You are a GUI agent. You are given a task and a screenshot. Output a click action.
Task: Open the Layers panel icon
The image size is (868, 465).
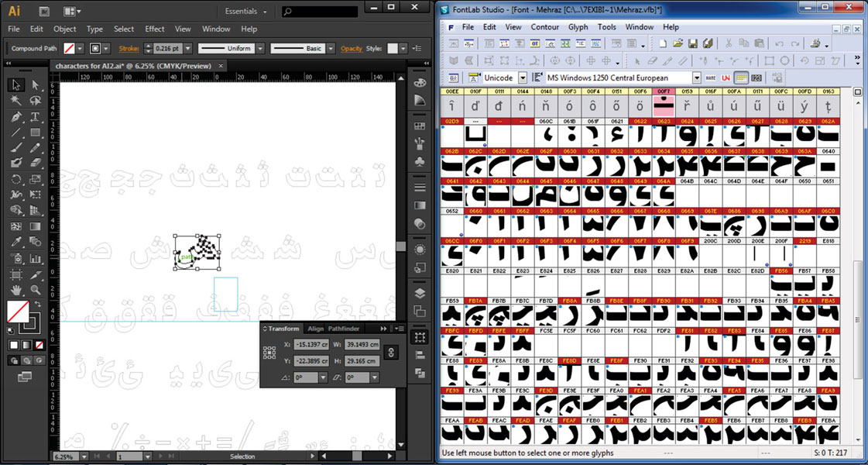tap(420, 293)
